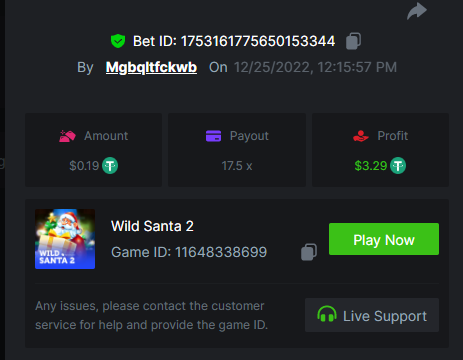The width and height of the screenshot is (463, 360).
Task: Click the purple Payout card icon
Action: [x=213, y=136]
